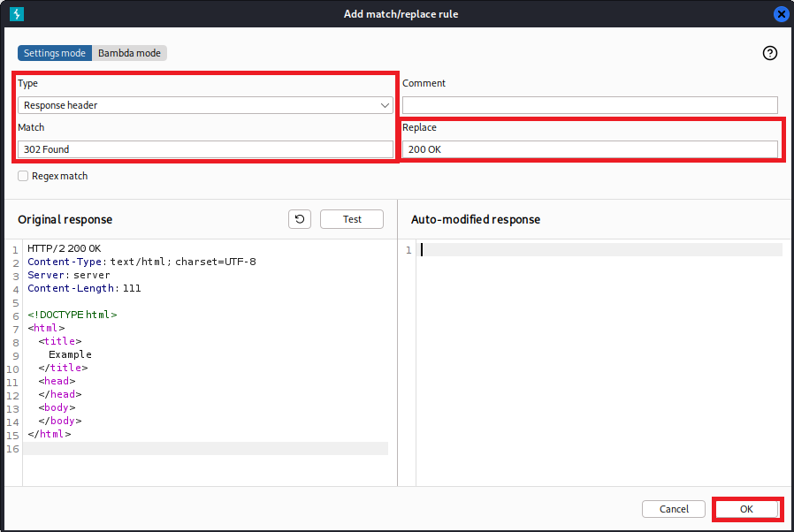Click the Cancel button
The image size is (794, 532).
pos(674,509)
